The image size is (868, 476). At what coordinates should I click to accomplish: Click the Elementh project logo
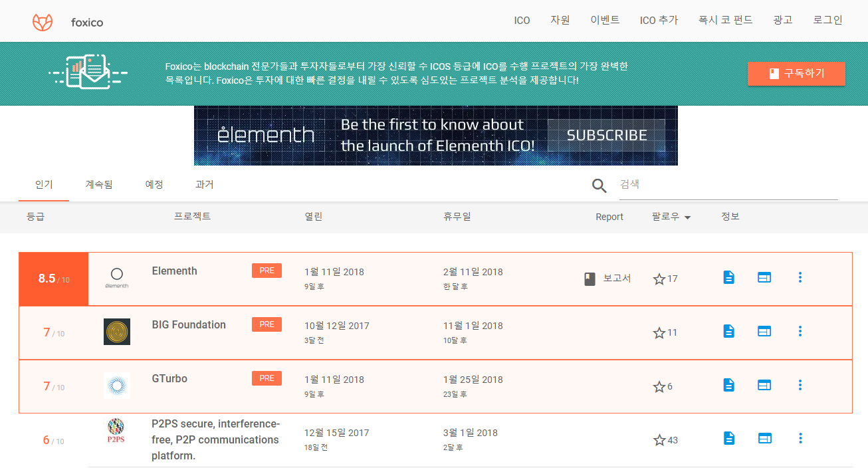(117, 278)
